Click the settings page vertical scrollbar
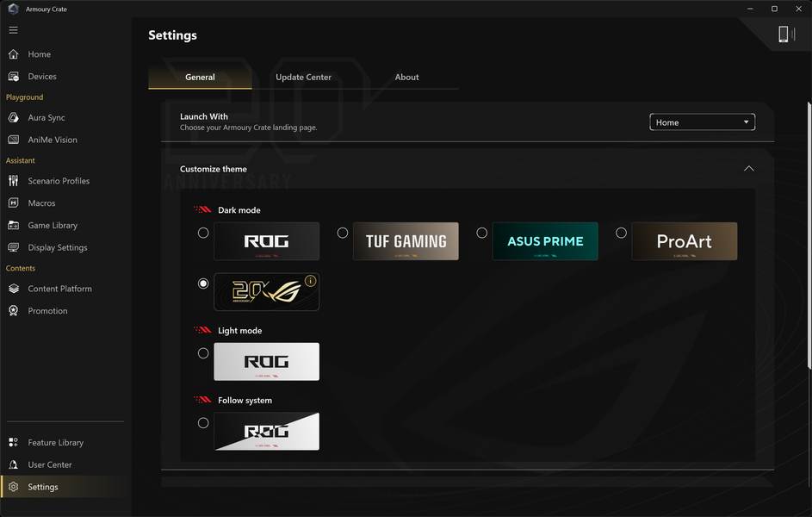This screenshot has height=517, width=812. (x=809, y=236)
